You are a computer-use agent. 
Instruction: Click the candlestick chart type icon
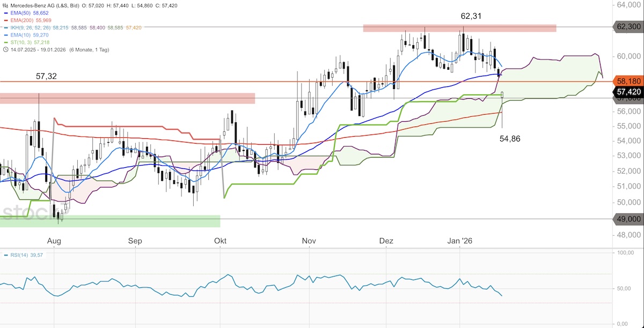[5, 5]
